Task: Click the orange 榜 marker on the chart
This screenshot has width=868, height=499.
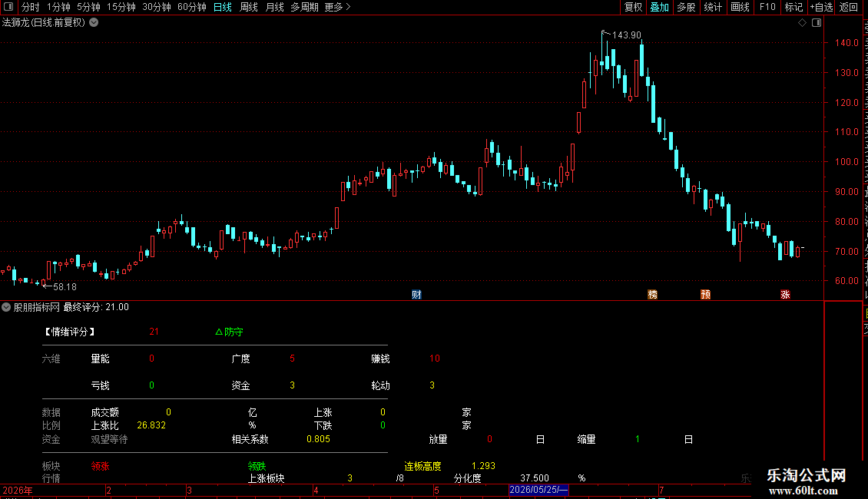Action: pos(653,294)
